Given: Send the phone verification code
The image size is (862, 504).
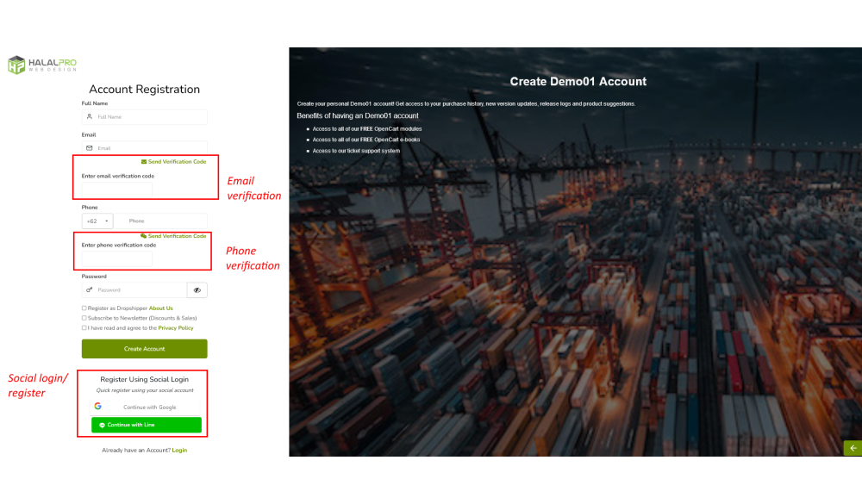Looking at the screenshot, I should (x=174, y=236).
